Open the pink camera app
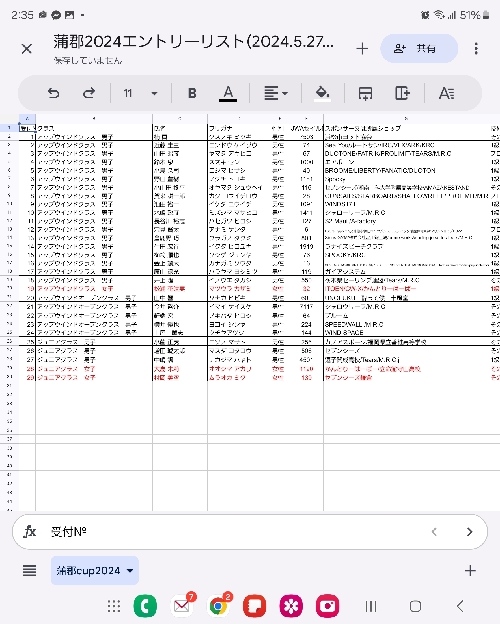This screenshot has width=500, height=624. (327, 606)
